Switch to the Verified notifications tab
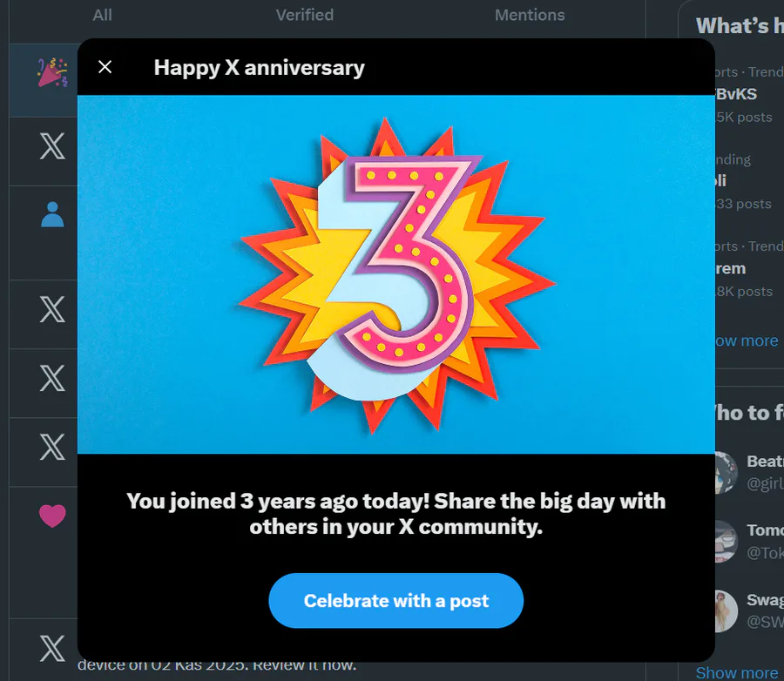The height and width of the screenshot is (681, 784). [305, 15]
